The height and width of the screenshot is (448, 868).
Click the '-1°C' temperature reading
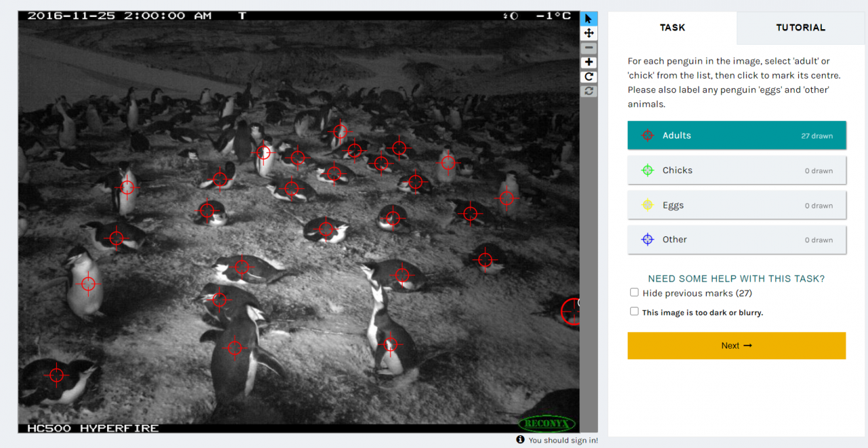553,16
